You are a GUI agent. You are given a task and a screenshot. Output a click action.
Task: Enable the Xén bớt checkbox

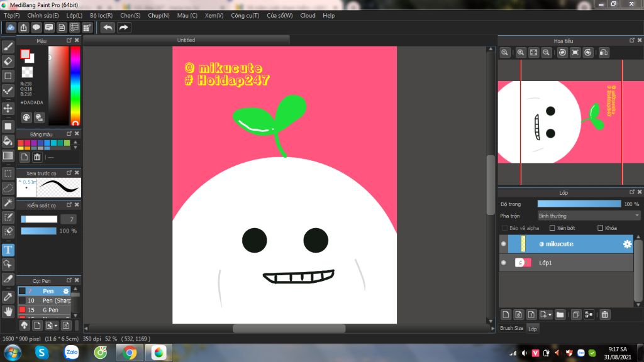click(552, 228)
